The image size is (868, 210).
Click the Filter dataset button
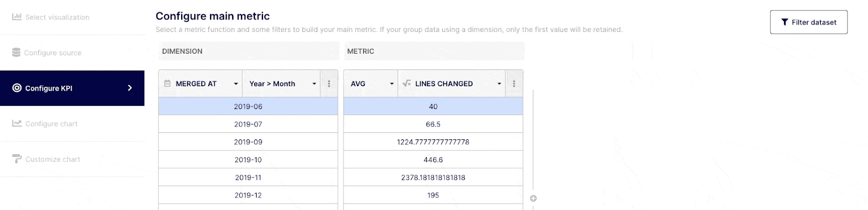(x=808, y=22)
